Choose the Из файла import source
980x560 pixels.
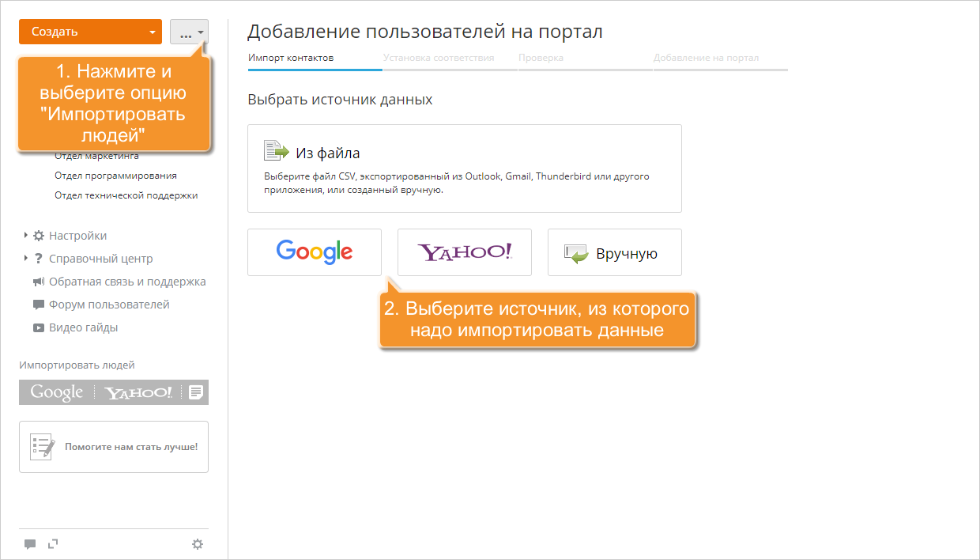pyautogui.click(x=465, y=168)
